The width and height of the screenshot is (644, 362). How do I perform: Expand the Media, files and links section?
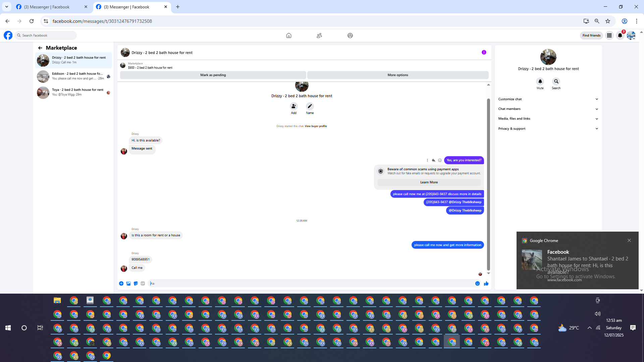point(548,119)
